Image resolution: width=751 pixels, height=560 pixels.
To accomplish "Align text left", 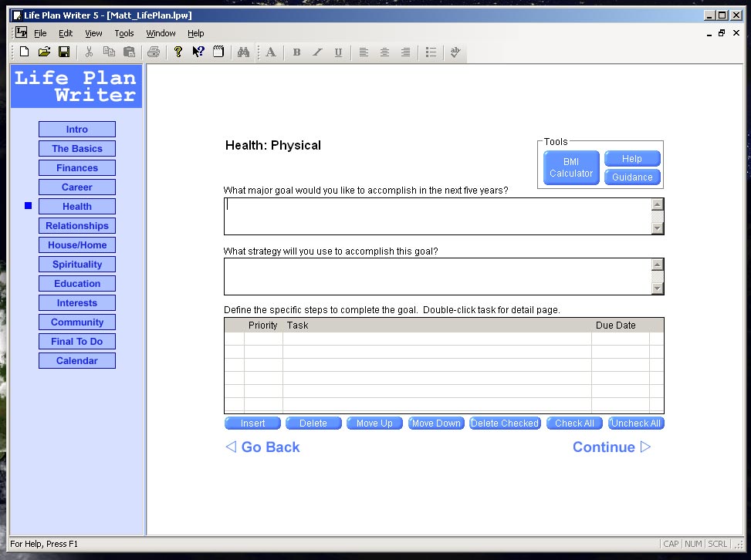I will [364, 52].
